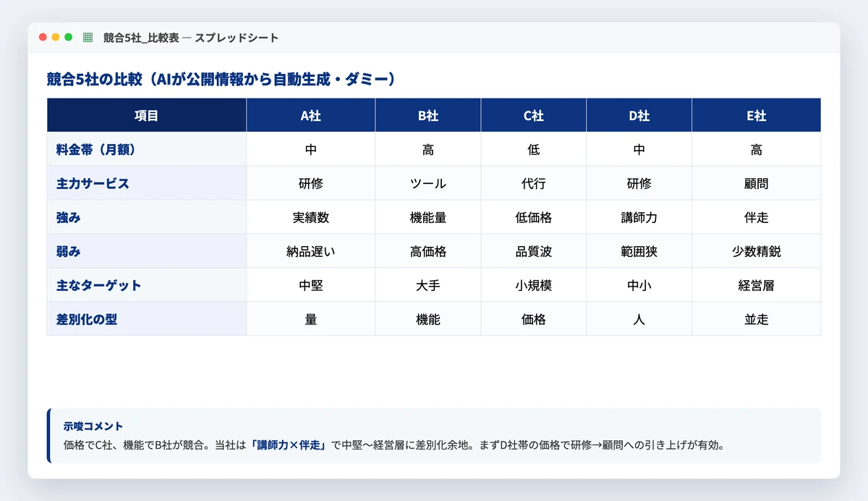Select the D社 column header
This screenshot has width=868, height=501.
tap(639, 115)
